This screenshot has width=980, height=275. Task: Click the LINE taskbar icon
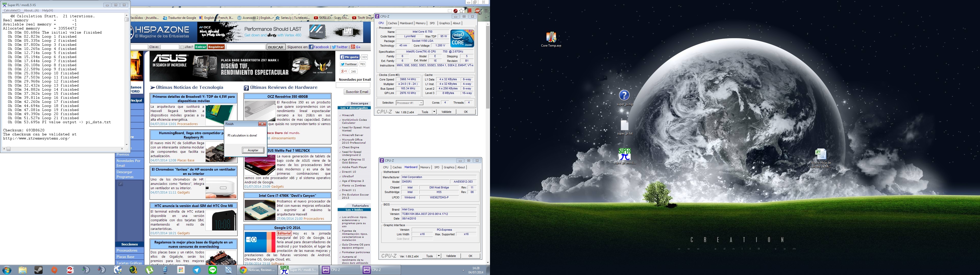[x=212, y=270]
